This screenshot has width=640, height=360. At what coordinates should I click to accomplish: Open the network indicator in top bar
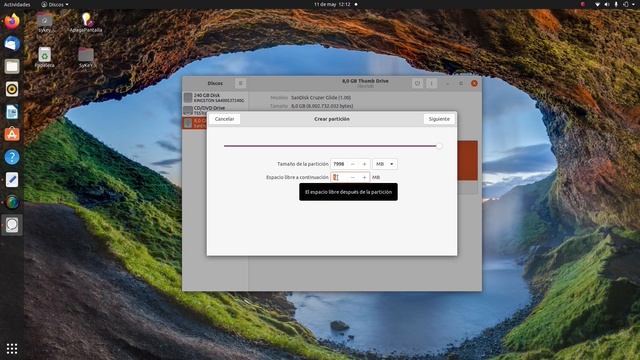(x=597, y=4)
